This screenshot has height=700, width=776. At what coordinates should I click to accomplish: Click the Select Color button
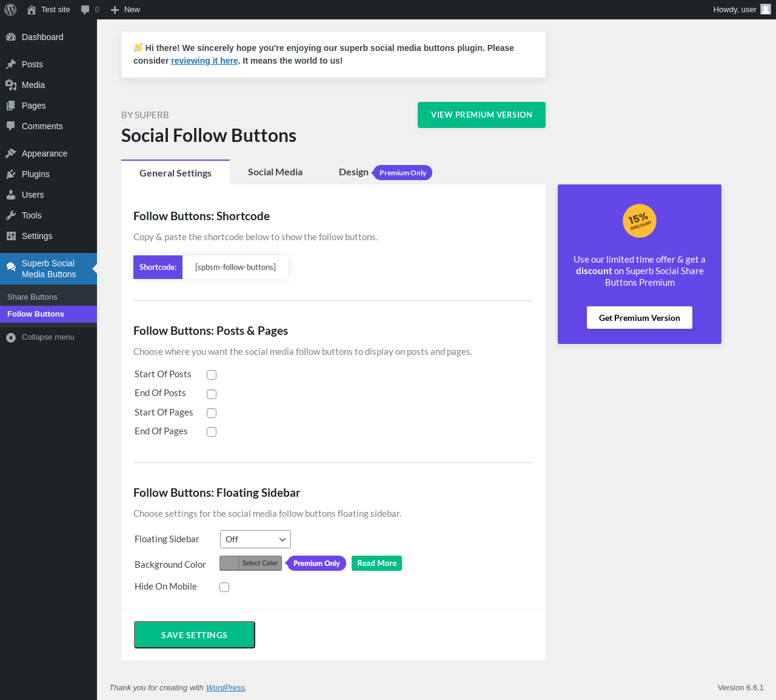[x=260, y=564]
